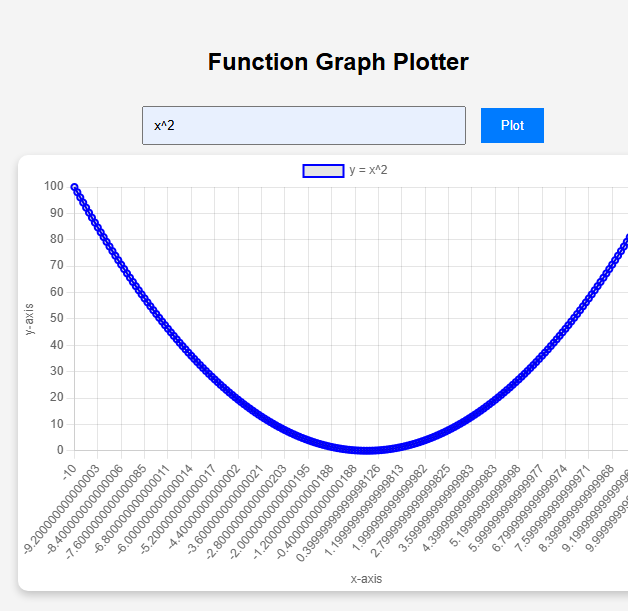Screen dimensions: 628x611
Task: Click the '-9.200000000000003' x-axis tick label
Action: point(63,503)
